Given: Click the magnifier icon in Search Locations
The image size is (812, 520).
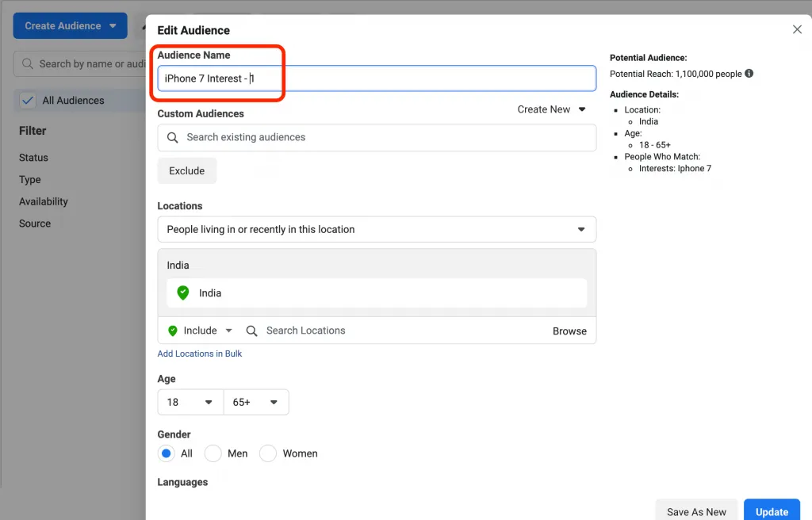Looking at the screenshot, I should (x=251, y=331).
